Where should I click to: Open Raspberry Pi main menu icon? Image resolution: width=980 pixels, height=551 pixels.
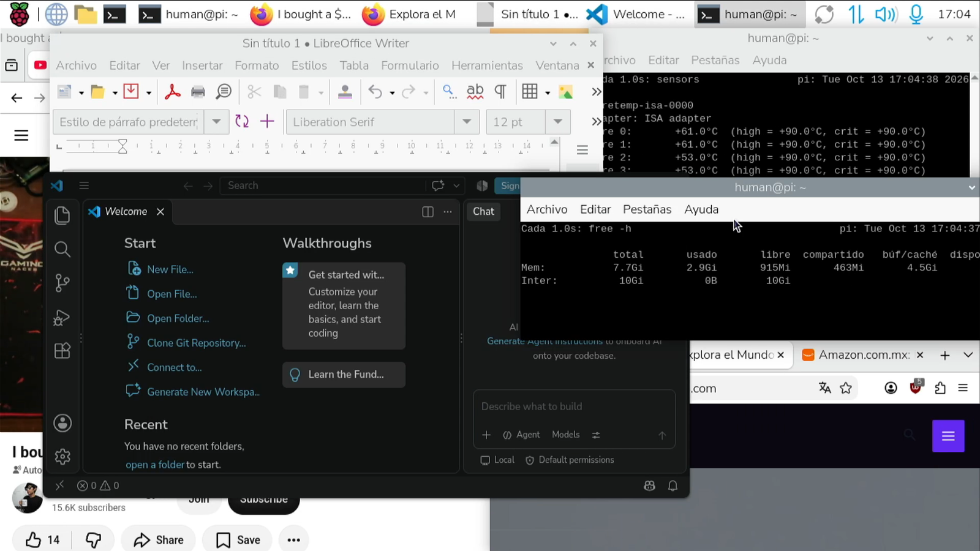pyautogui.click(x=19, y=14)
